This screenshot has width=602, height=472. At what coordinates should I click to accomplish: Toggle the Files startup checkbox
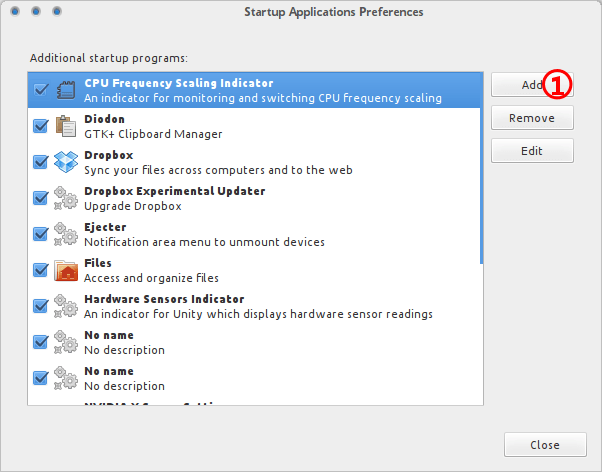41,270
